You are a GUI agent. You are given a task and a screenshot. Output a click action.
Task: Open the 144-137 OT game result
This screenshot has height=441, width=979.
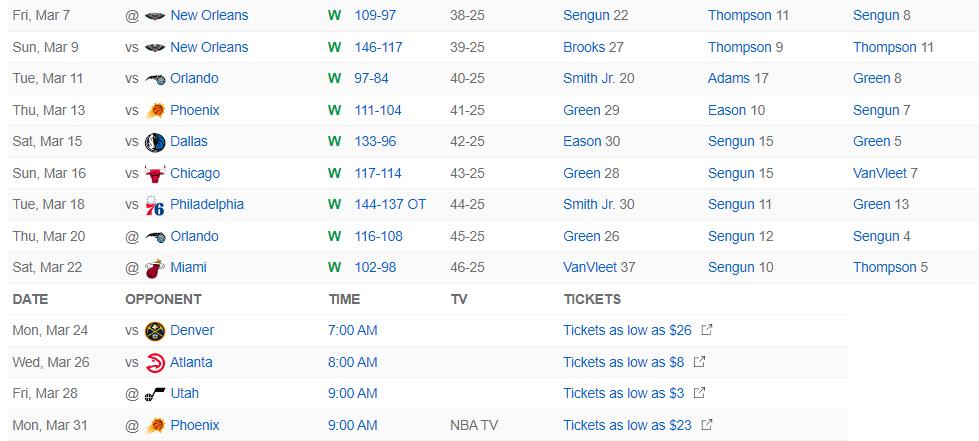click(390, 204)
